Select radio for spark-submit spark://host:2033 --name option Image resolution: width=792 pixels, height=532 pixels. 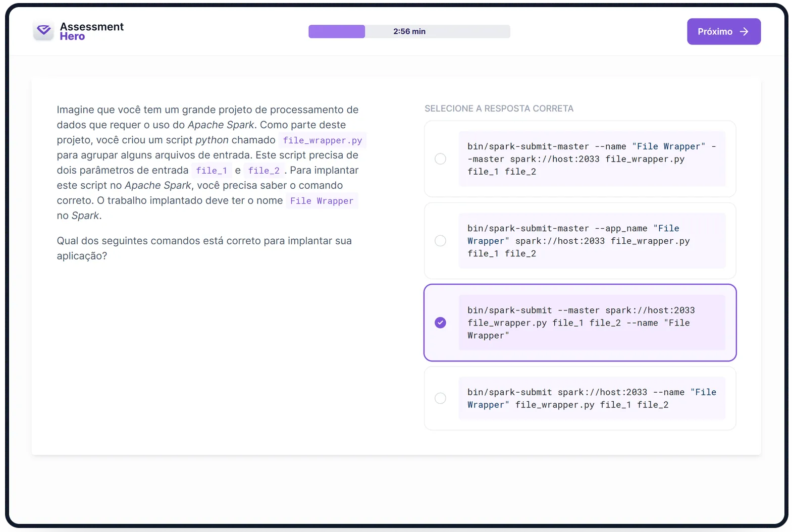point(440,398)
